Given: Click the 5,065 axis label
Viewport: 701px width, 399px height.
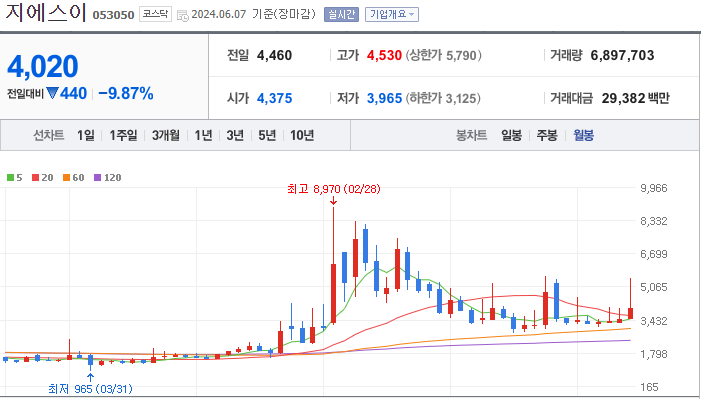Looking at the screenshot, I should pyautogui.click(x=654, y=287).
